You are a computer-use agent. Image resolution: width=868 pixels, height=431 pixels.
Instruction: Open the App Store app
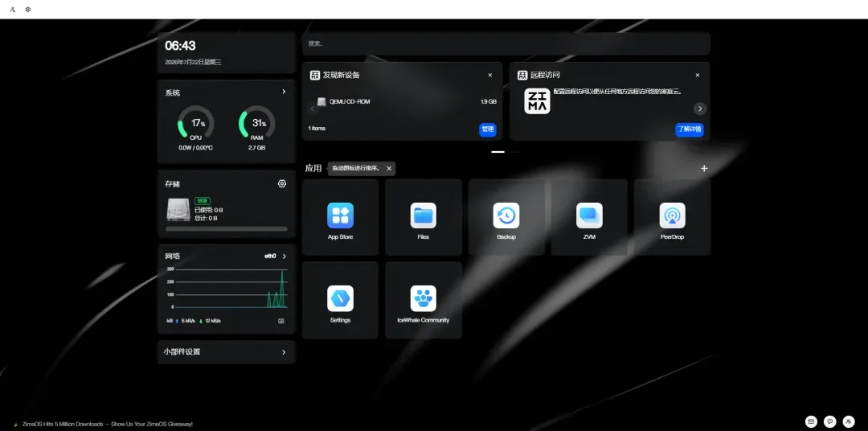pos(340,217)
